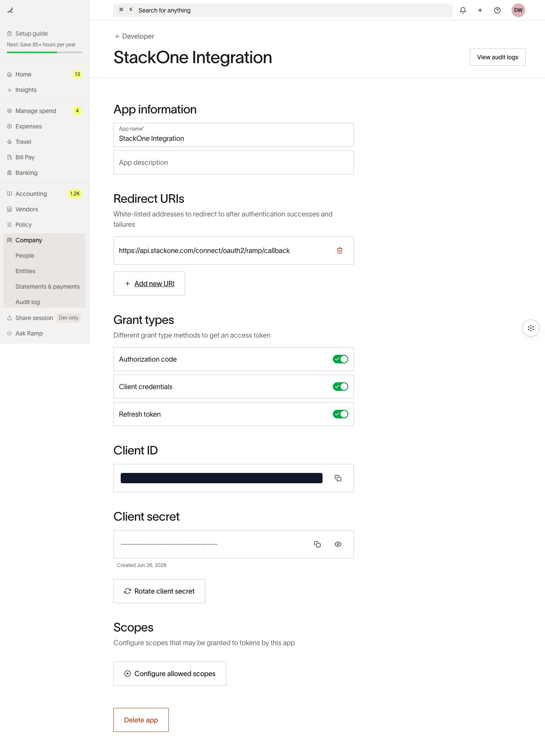545x756 pixels.
Task: Click the Banking building icon
Action: click(x=9, y=173)
